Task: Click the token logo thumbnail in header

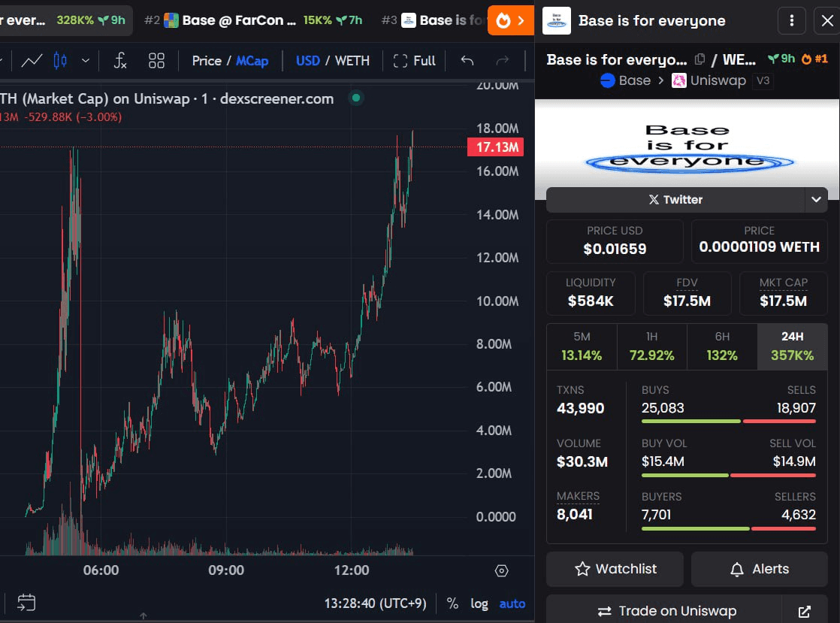Action: pos(557,21)
